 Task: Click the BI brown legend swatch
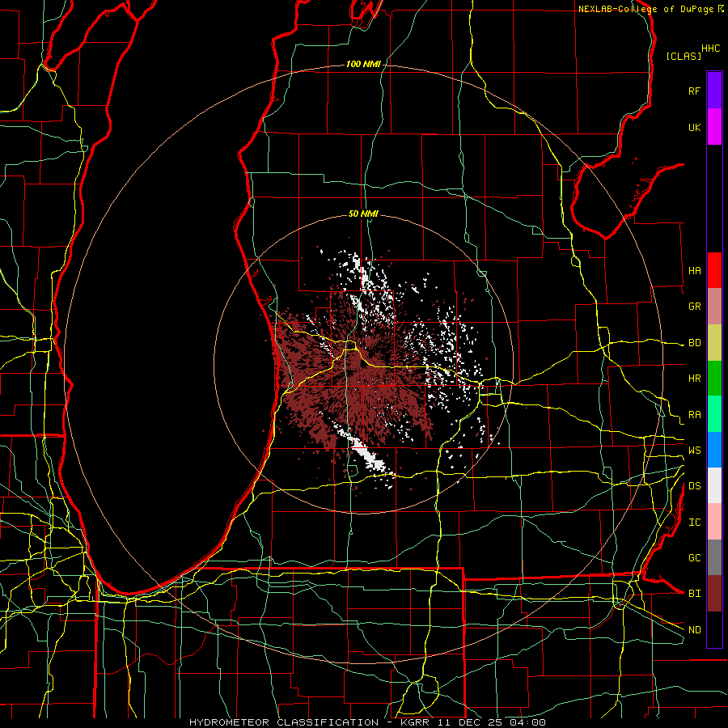tap(714, 594)
